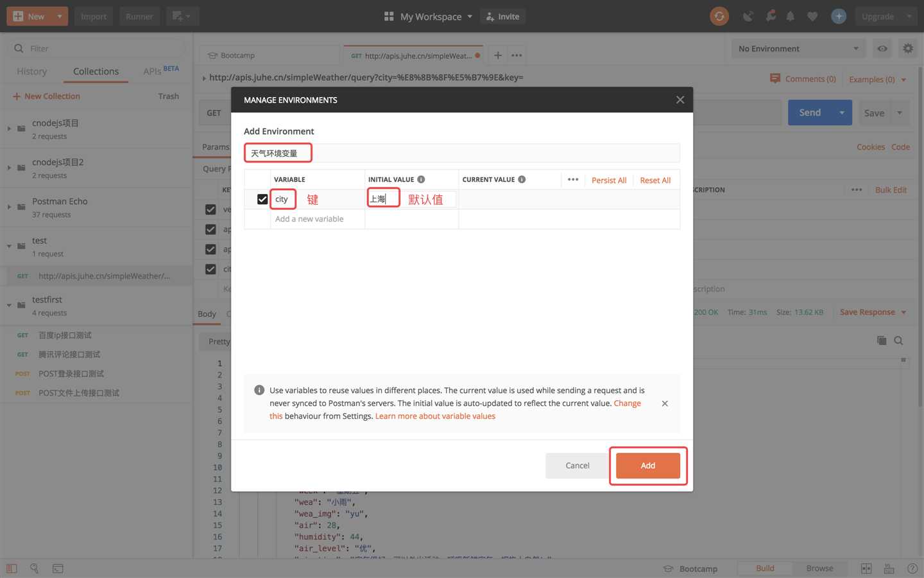
Task: Close the Manage Environments dialog
Action: click(680, 100)
